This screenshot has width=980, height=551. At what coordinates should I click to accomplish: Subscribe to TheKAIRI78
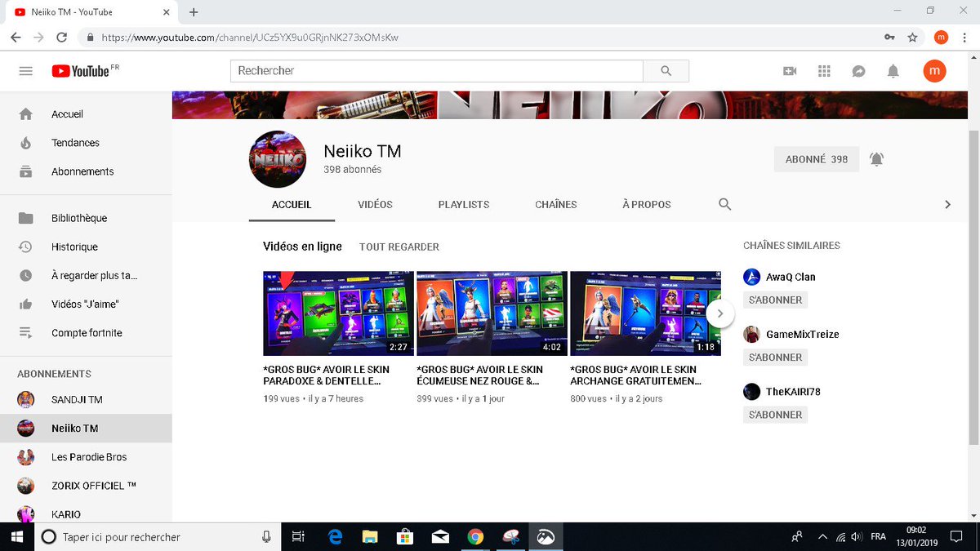pyautogui.click(x=776, y=415)
